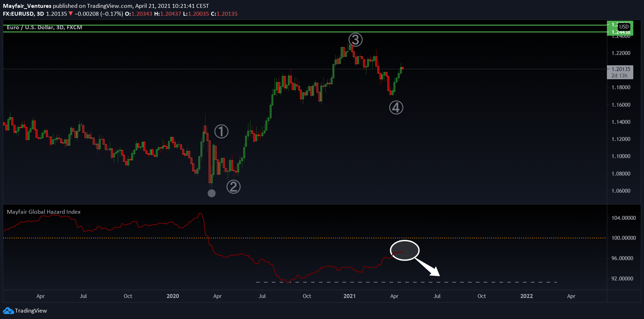Click the 2021 time axis label
This screenshot has width=644, height=319.
[349, 296]
